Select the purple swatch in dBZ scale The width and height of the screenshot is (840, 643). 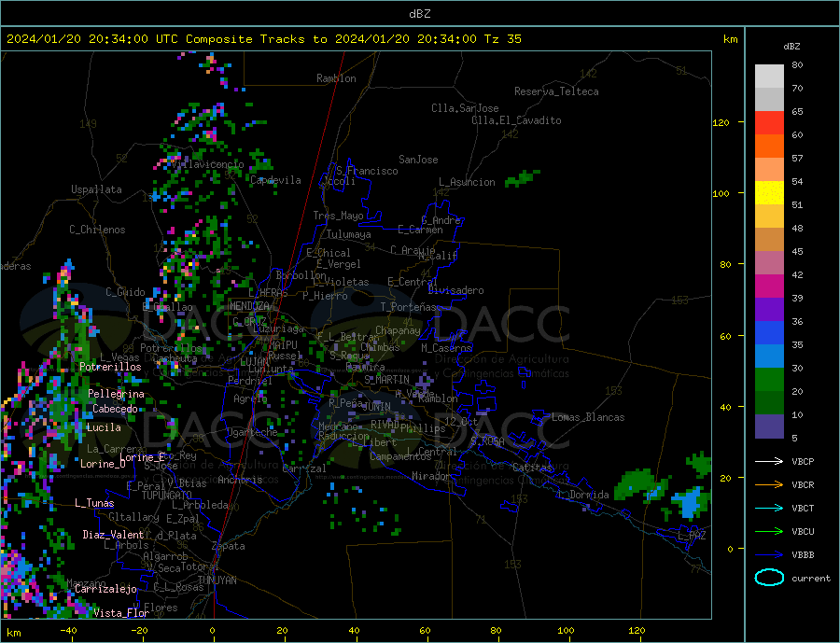click(x=769, y=310)
